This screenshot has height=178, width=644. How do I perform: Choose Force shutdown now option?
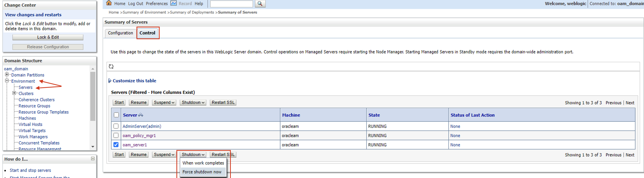pyautogui.click(x=202, y=172)
